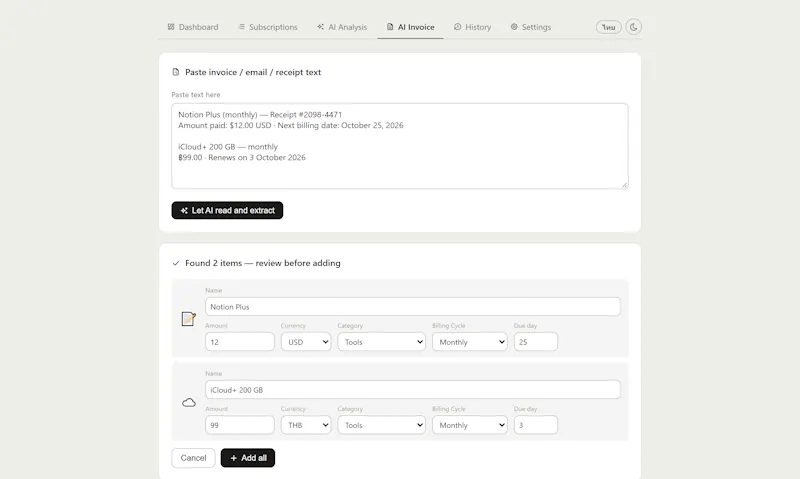Click the Add all button

tap(248, 458)
